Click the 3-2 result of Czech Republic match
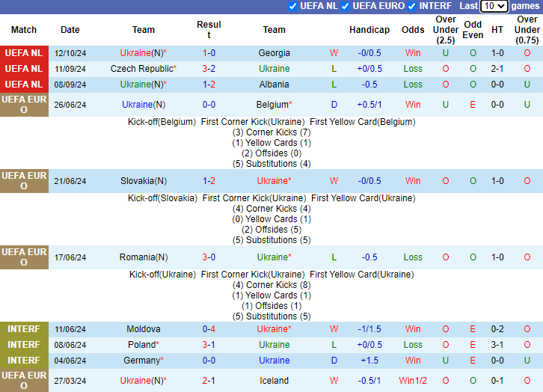This screenshot has width=543, height=392. pos(209,69)
